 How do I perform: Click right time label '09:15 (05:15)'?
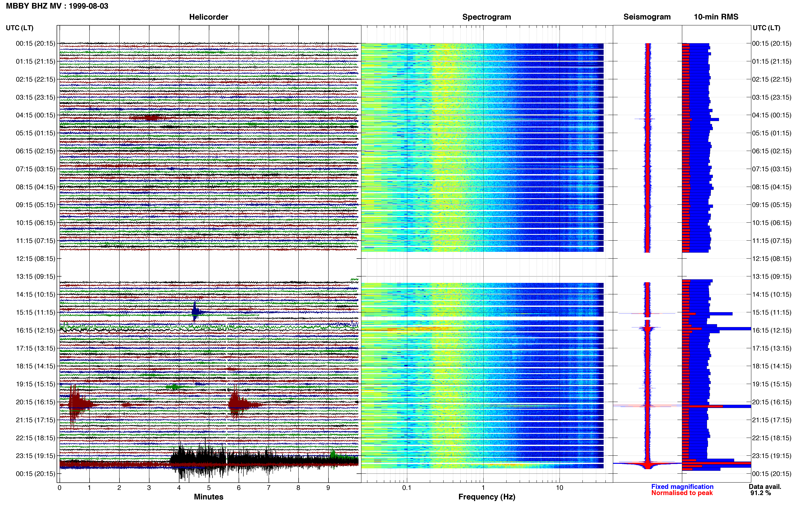coord(772,205)
